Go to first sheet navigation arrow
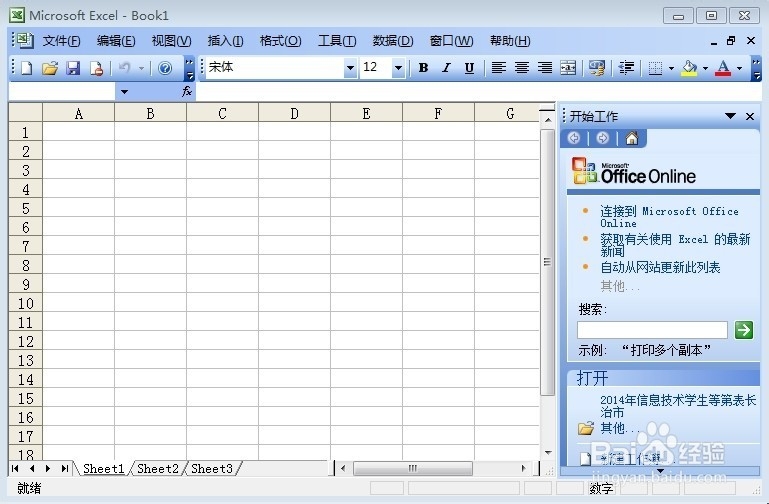 [15, 469]
